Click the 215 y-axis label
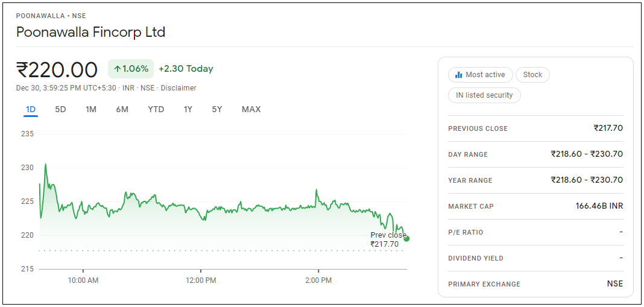The image size is (644, 307). 27,269
